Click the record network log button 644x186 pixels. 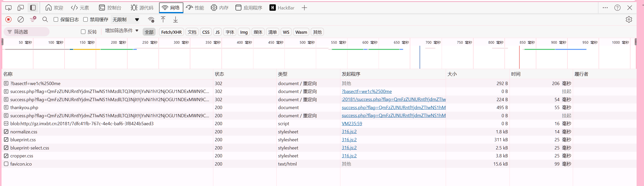coord(8,19)
